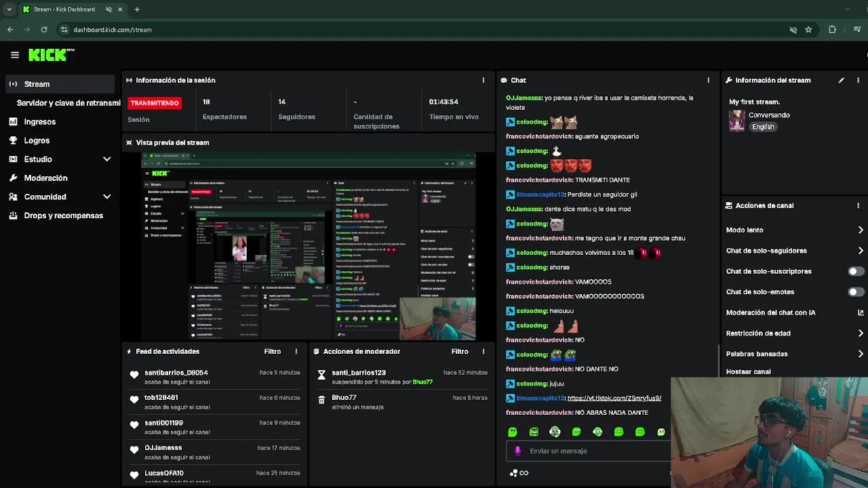Viewport: 868px width, 488px height.
Task: Open Acciones de moderador three-dot menu
Action: 484,351
